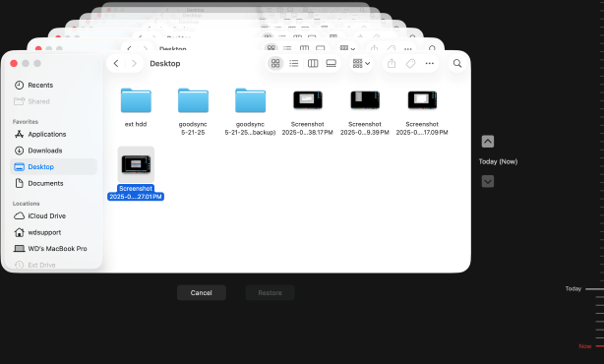The height and width of the screenshot is (364, 604).
Task: Open the More actions ellipsis menu
Action: [430, 63]
